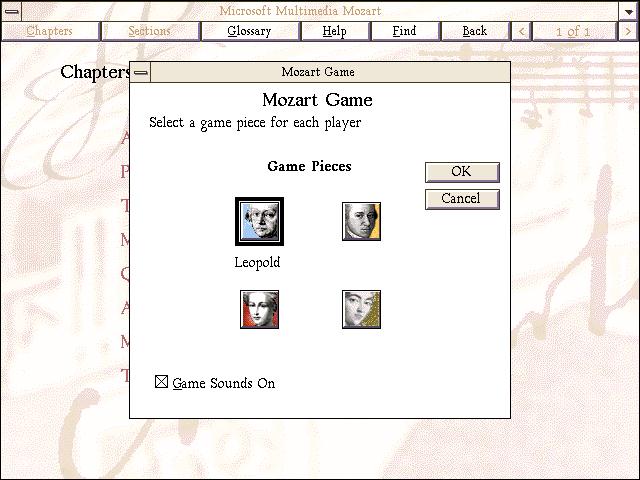Screen dimensions: 640x480
Task: Confirm with the OK button
Action: point(462,172)
